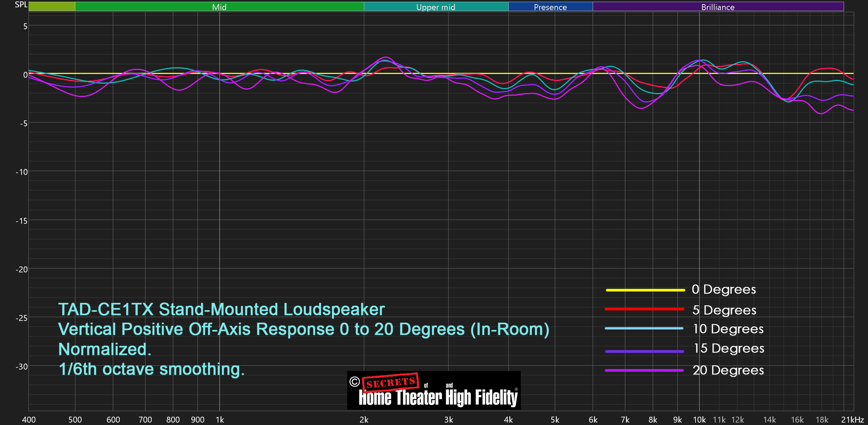The image size is (868, 425).
Task: Click the '0 Degrees' legend text
Action: coord(724,289)
